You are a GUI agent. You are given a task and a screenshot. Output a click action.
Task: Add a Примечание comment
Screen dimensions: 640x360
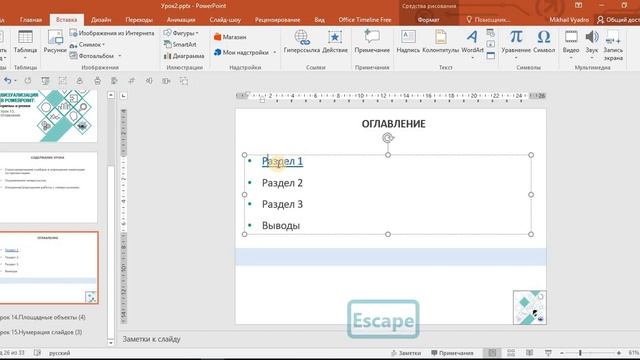372,42
